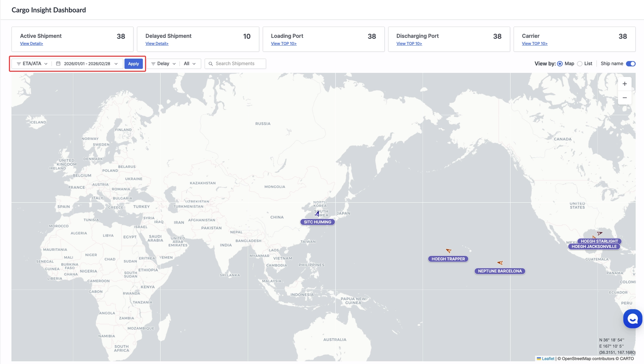Open the chat support bubble
The width and height of the screenshot is (644, 364).
click(x=632, y=319)
